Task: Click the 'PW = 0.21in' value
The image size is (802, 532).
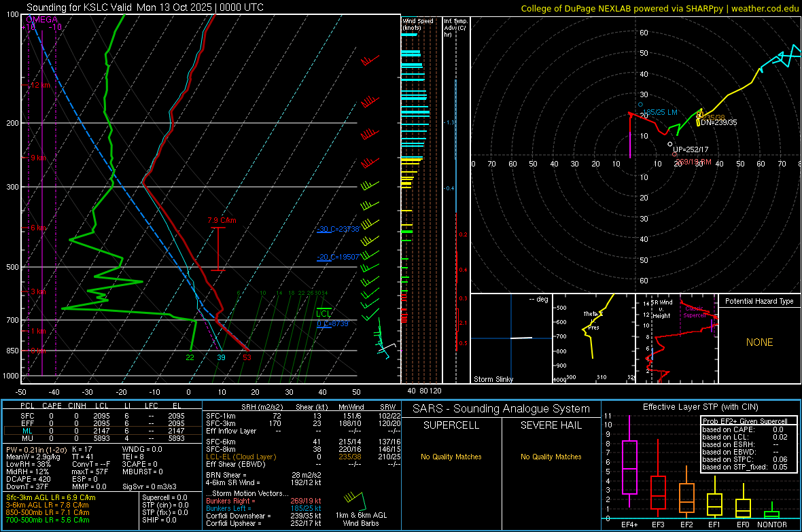Action: (x=36, y=450)
